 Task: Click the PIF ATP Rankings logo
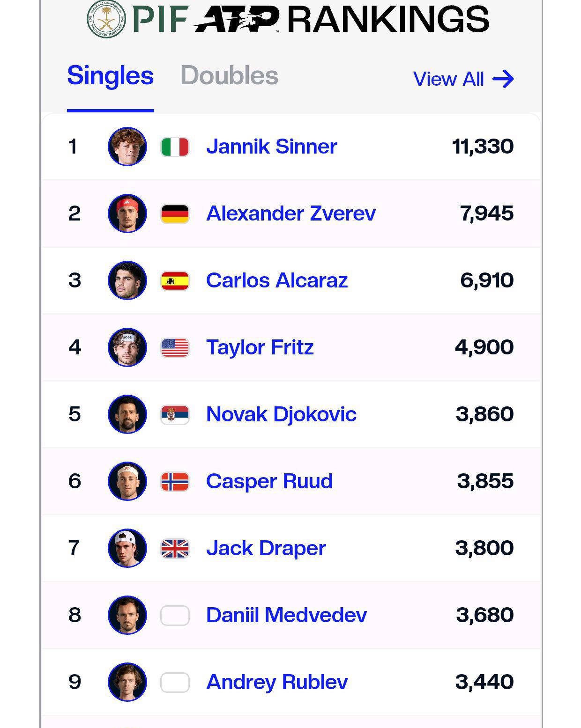(288, 19)
